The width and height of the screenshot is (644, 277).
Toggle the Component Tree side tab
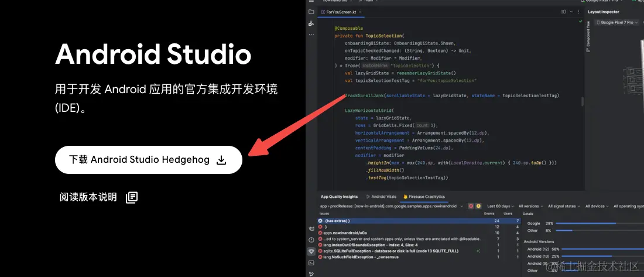click(588, 36)
